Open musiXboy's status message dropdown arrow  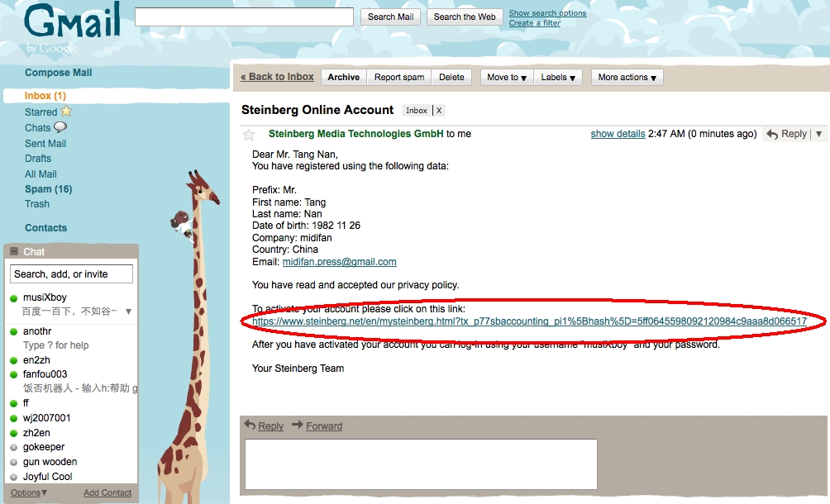point(128,311)
